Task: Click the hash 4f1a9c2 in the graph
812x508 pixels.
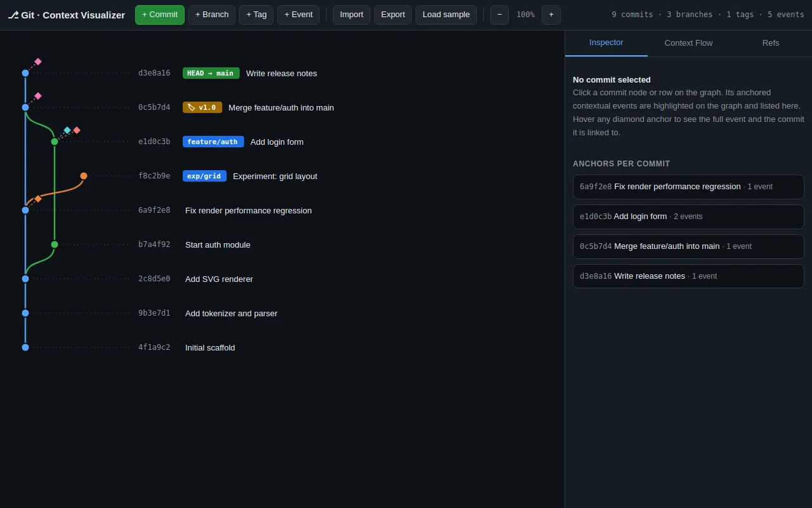Action: tap(154, 347)
